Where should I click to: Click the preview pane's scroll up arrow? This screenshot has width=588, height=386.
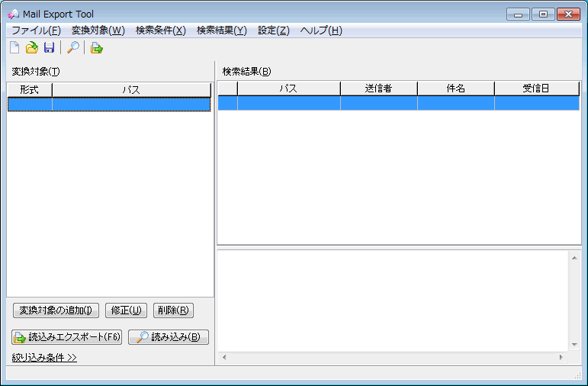574,257
